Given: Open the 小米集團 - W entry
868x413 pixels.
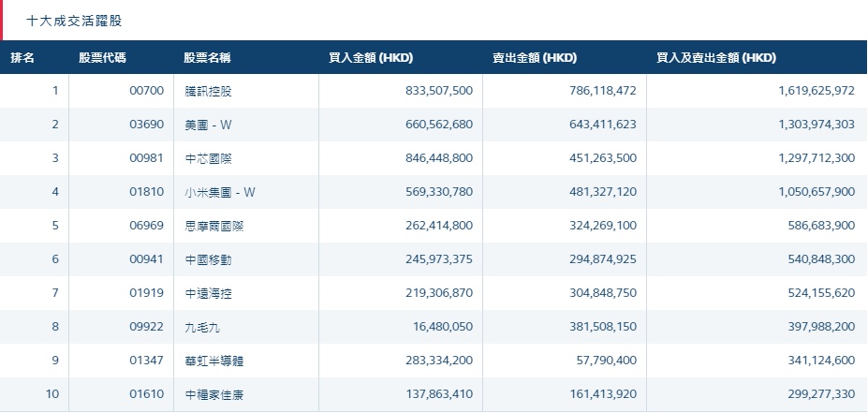Looking at the screenshot, I should point(220,192).
